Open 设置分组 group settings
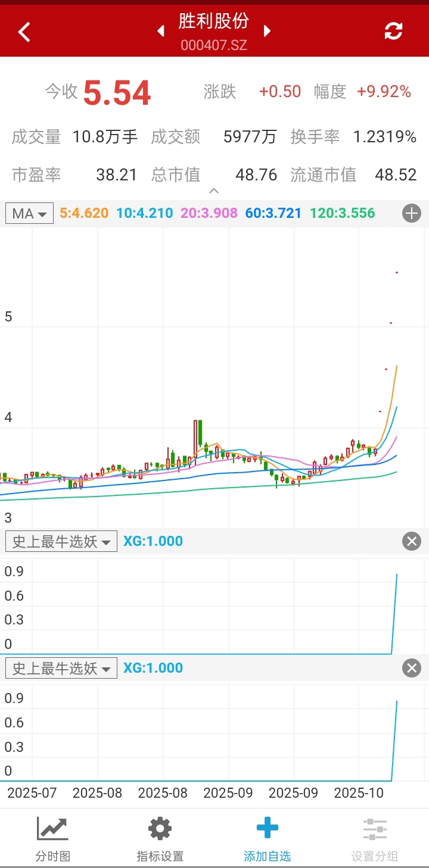Viewport: 429px width, 868px height. pos(375,839)
